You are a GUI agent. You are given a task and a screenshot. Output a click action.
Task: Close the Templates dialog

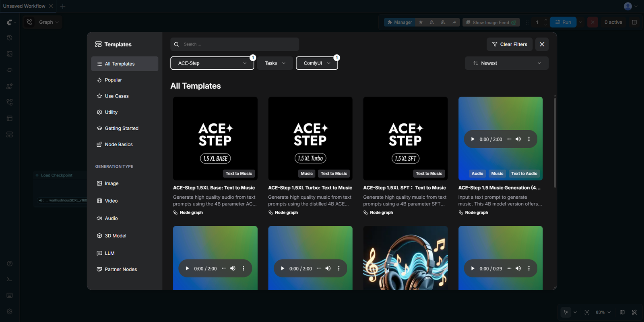(542, 44)
